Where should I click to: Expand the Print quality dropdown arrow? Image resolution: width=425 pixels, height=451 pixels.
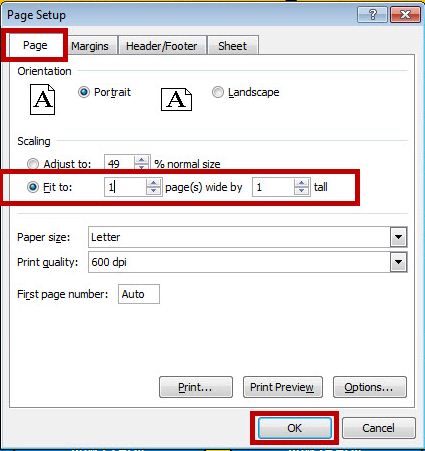click(398, 262)
